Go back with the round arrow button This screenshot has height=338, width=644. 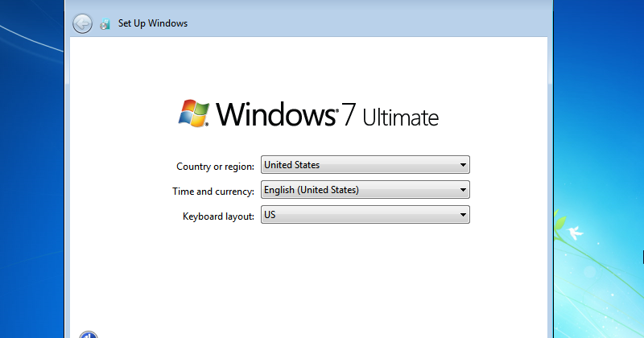(x=83, y=23)
